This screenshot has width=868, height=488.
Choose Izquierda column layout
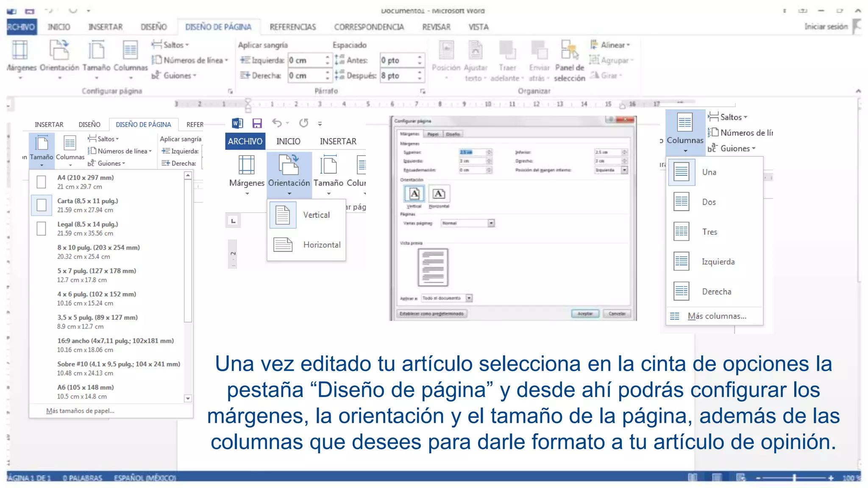click(715, 261)
